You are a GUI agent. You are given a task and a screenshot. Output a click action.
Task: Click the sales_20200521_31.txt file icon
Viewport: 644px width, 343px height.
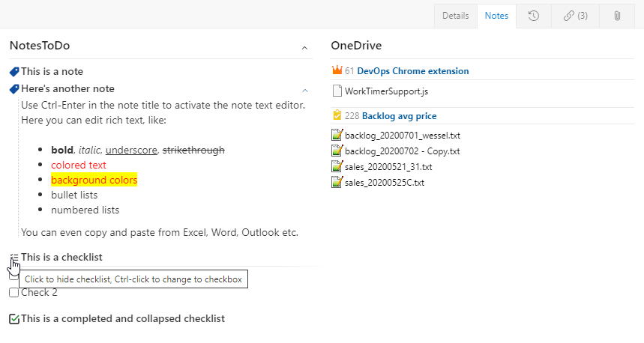337,166
